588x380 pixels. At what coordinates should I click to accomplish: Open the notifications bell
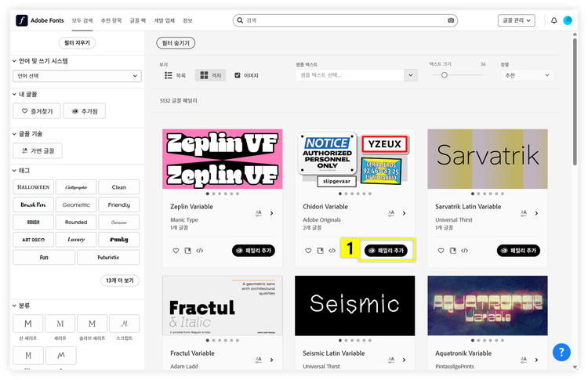click(554, 20)
